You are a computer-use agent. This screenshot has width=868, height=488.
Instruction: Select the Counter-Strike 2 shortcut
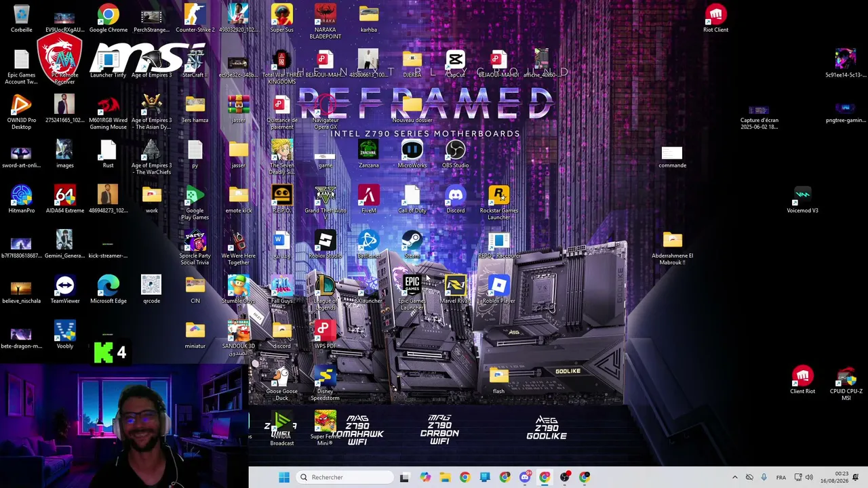195,18
